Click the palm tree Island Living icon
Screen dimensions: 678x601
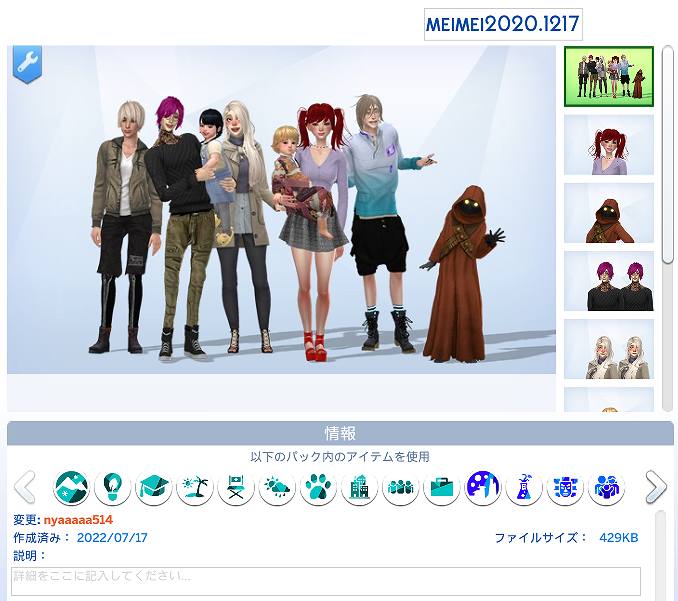coord(194,488)
